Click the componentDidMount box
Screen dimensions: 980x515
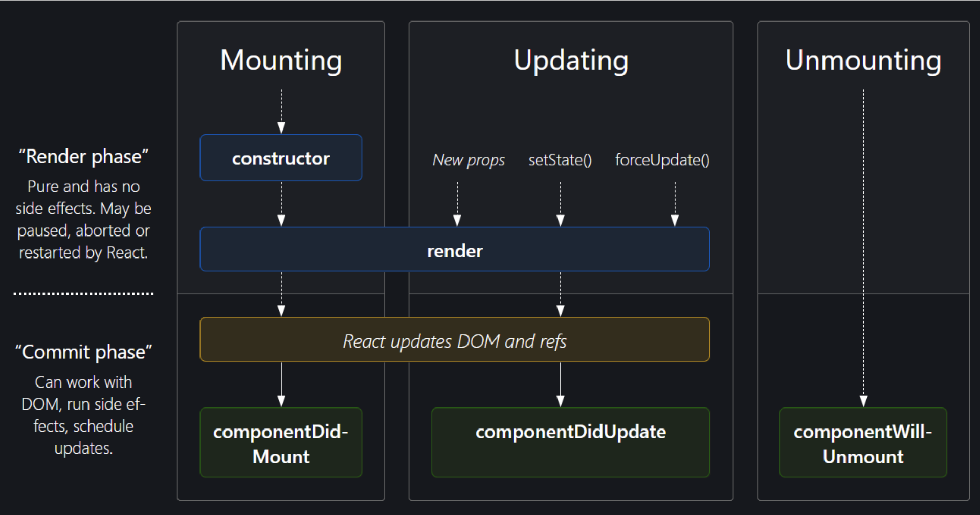coord(281,443)
